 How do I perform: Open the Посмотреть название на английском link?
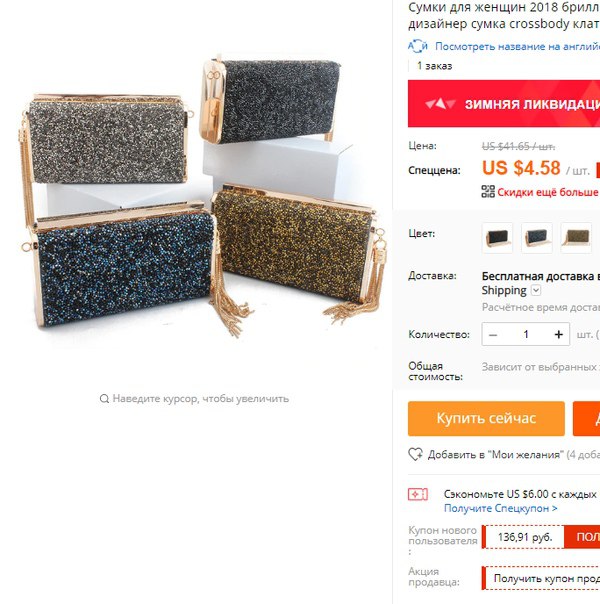518,46
